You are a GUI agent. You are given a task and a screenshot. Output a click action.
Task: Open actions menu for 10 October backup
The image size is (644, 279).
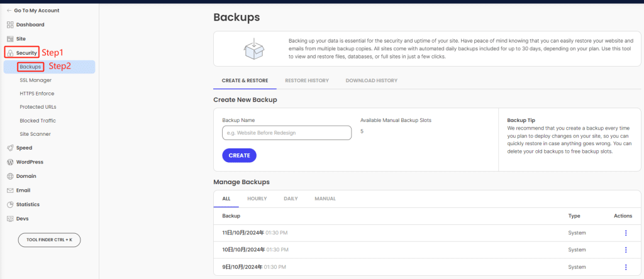[x=625, y=249]
